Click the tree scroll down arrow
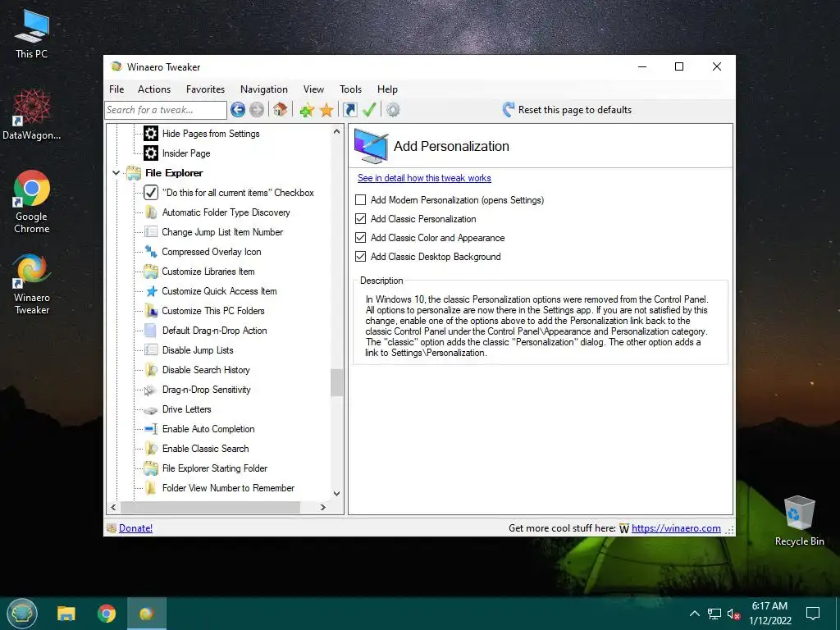Screen dimensions: 840x630 336,494
